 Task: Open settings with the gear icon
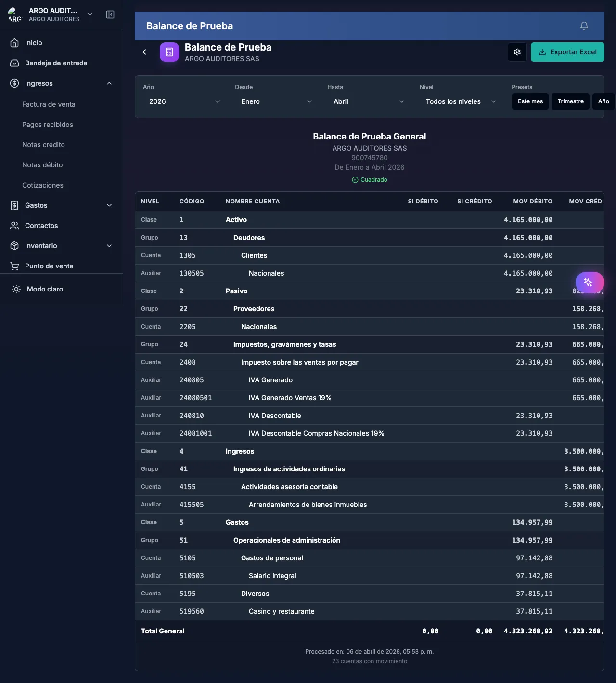click(517, 52)
